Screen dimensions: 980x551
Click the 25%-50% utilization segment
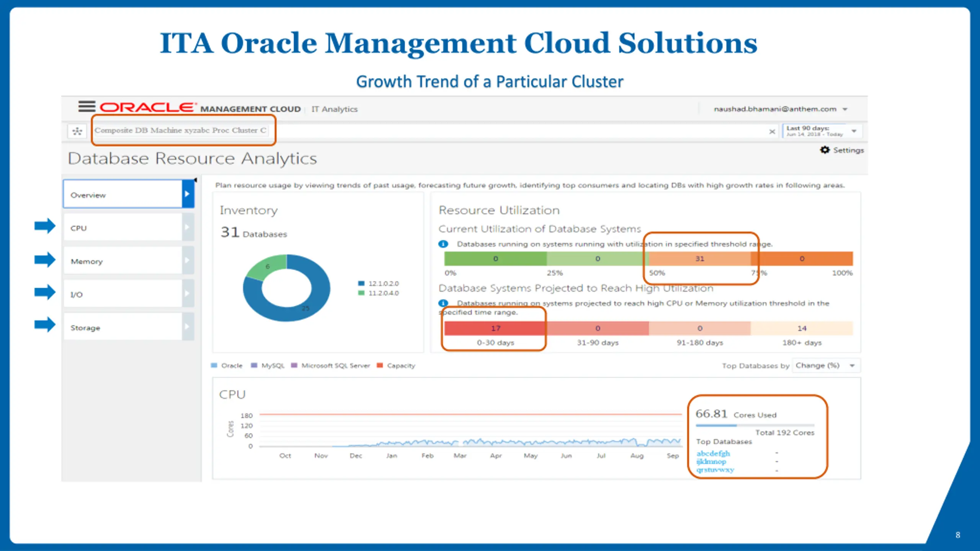pos(598,259)
